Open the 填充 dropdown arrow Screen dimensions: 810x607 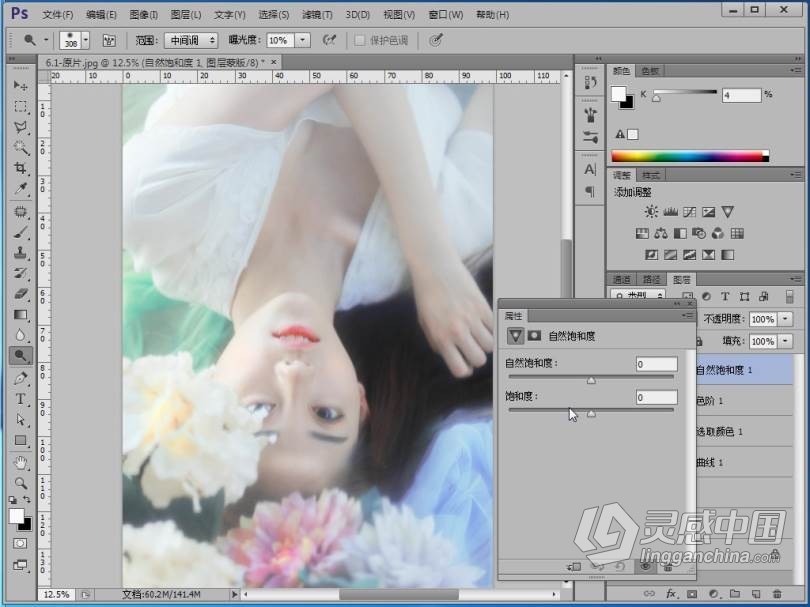786,341
